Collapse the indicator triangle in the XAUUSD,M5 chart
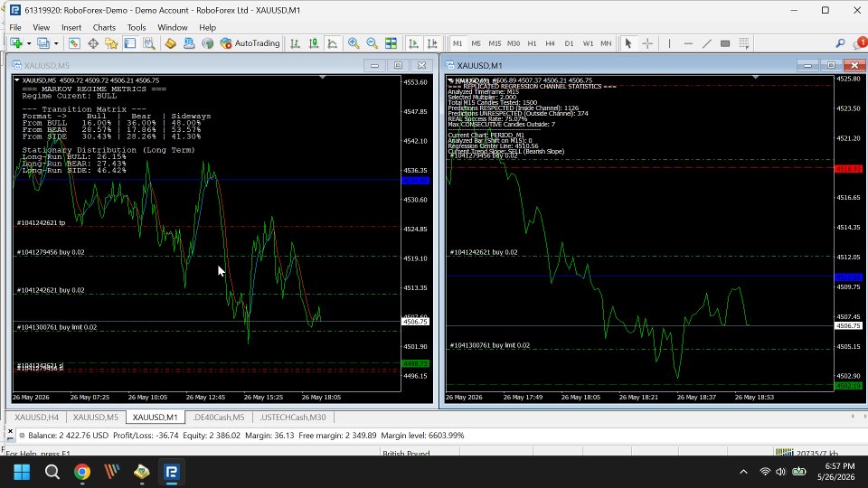The height and width of the screenshot is (488, 868). [x=17, y=80]
